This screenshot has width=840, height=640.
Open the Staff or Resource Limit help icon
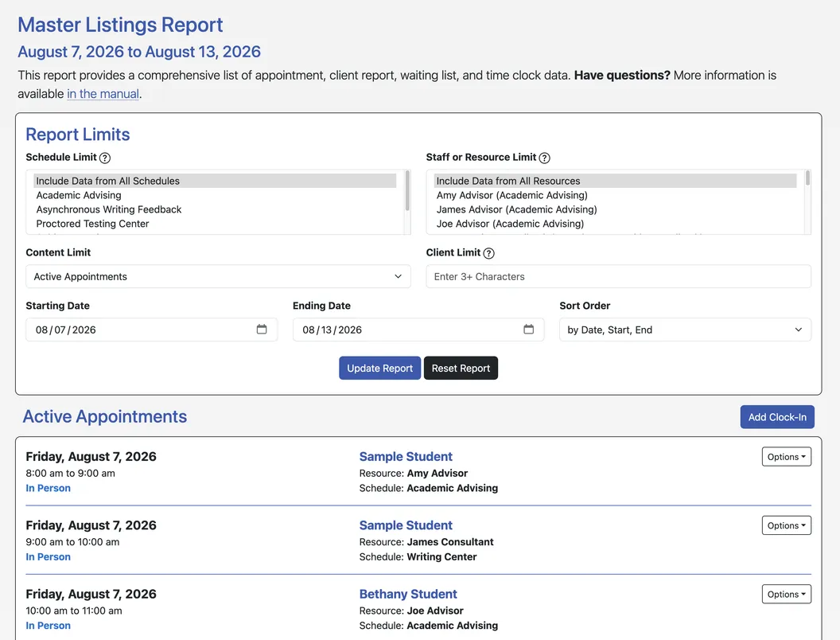(544, 158)
